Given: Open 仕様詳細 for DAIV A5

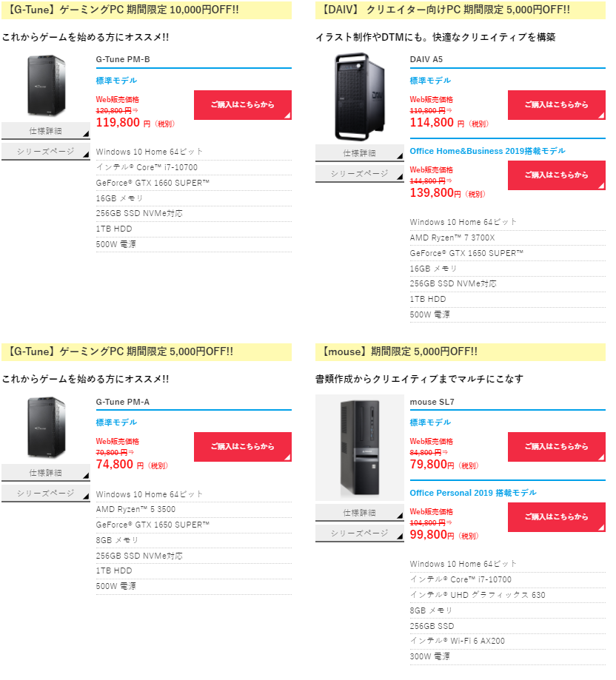Looking at the screenshot, I should click(360, 153).
